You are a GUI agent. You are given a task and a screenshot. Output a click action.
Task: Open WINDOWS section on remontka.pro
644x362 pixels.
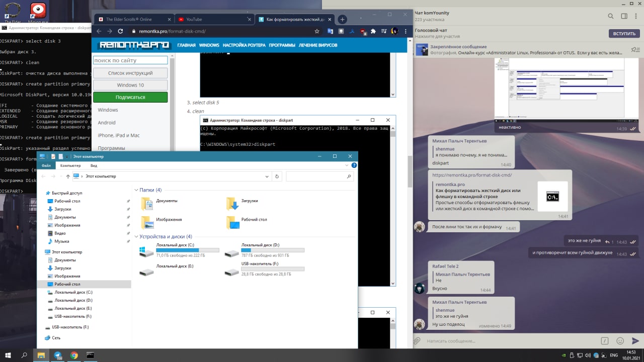pyautogui.click(x=209, y=45)
